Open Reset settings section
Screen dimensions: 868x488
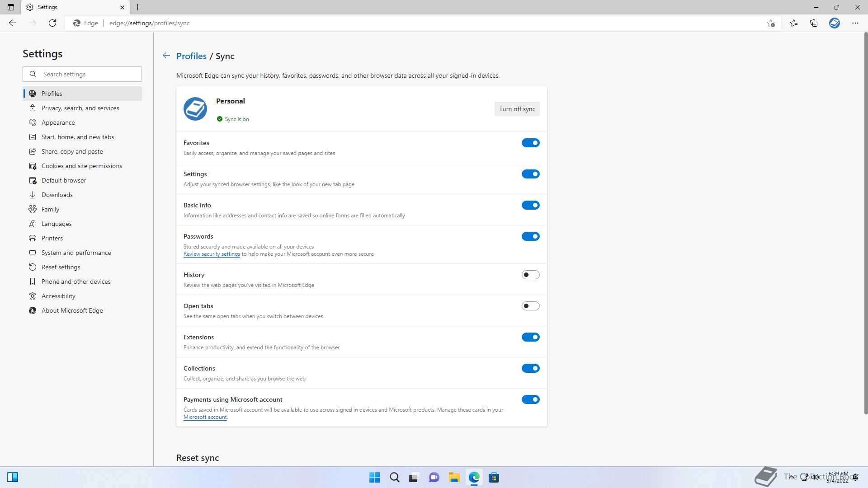point(82,267)
